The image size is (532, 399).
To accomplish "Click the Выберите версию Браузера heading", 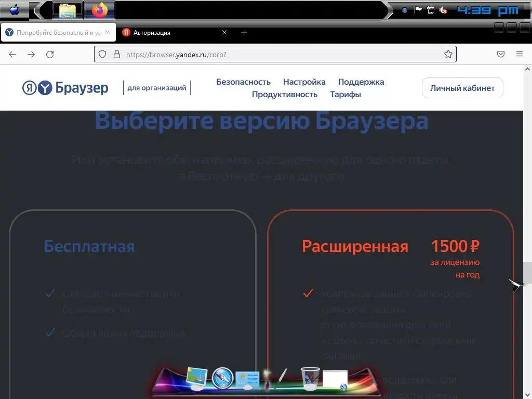I will point(261,121).
